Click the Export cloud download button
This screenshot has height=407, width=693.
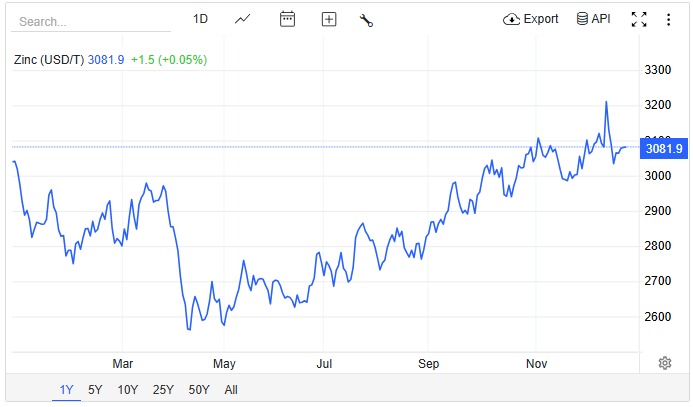coord(531,19)
